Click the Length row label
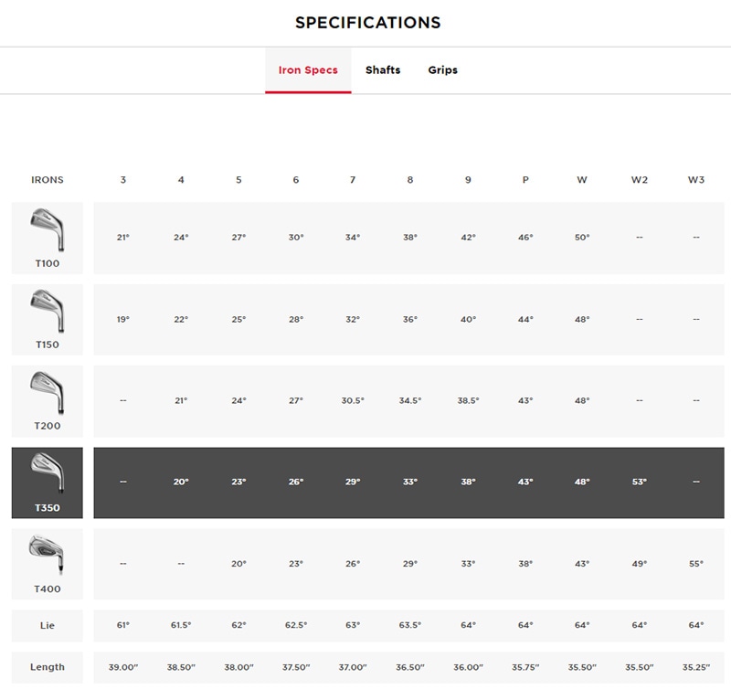 tap(48, 667)
